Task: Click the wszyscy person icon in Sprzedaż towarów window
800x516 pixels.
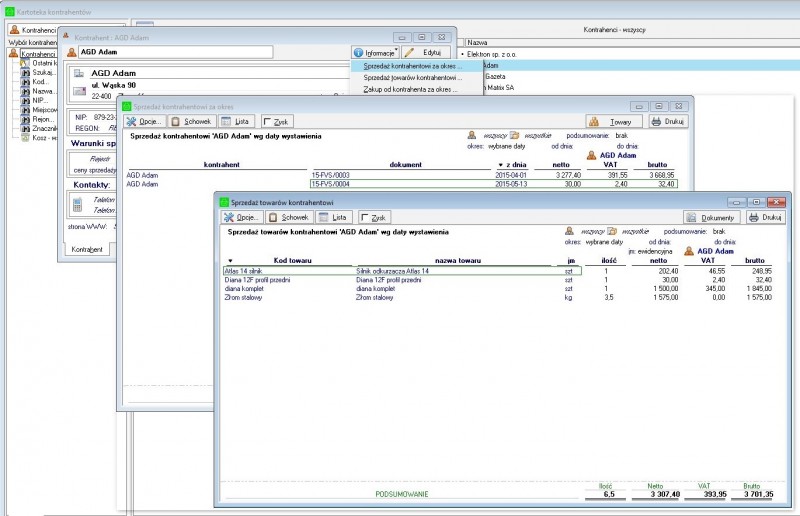Action: [569, 231]
